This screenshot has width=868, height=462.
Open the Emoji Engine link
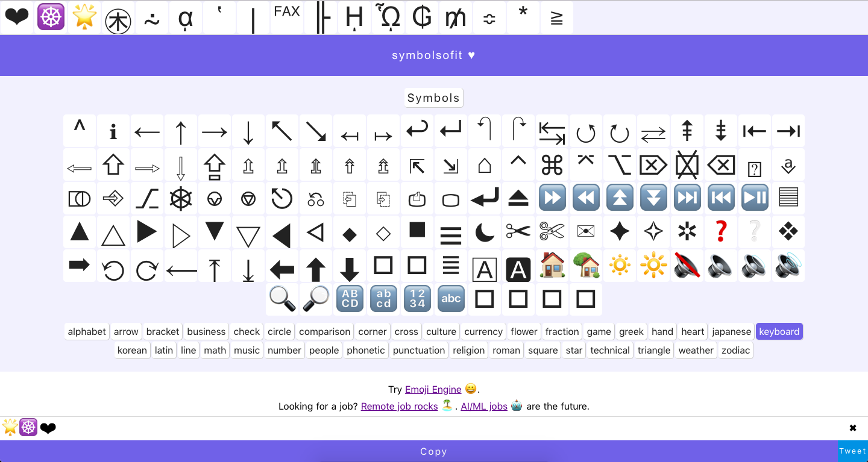coord(433,389)
